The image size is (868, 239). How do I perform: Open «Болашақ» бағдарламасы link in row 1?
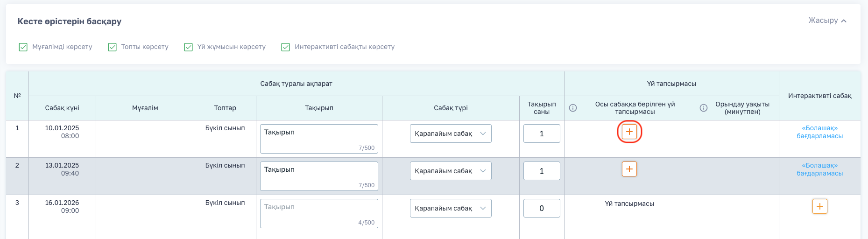pyautogui.click(x=819, y=132)
